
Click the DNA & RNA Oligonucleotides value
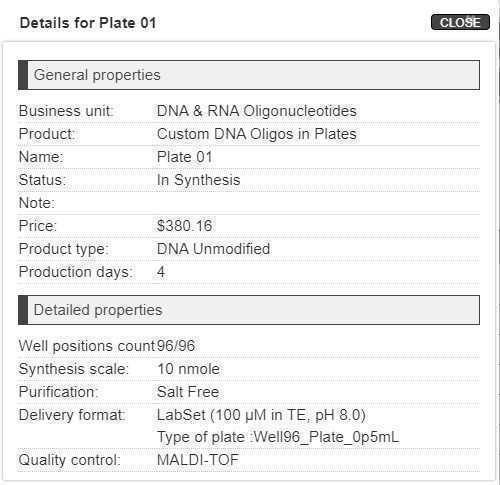coord(256,111)
